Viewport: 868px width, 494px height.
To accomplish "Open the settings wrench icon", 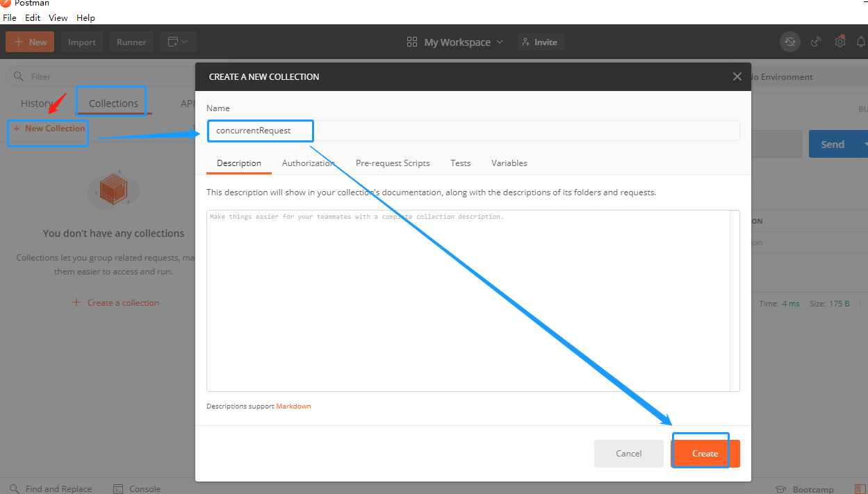I will [x=840, y=42].
